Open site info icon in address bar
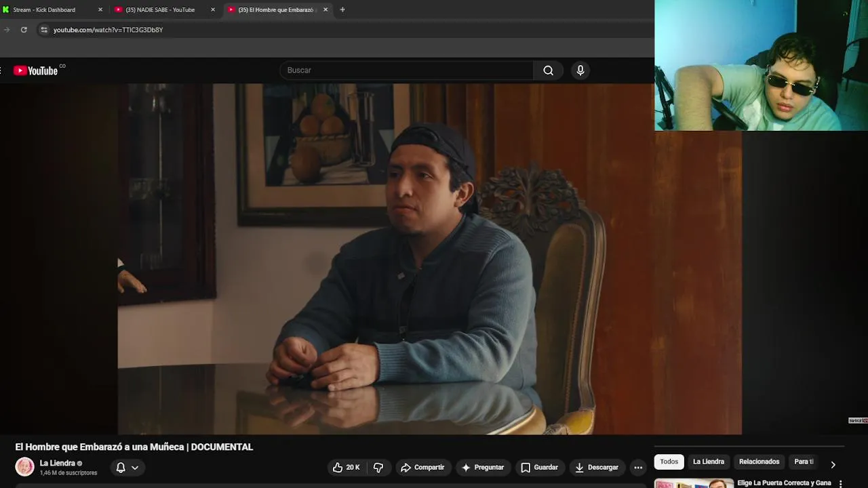Image resolution: width=868 pixels, height=488 pixels. pyautogui.click(x=44, y=30)
